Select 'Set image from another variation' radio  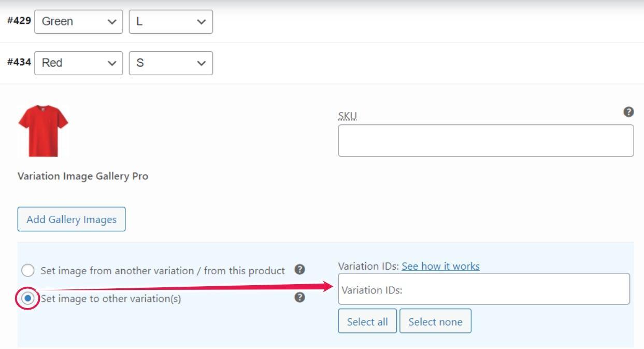point(28,271)
